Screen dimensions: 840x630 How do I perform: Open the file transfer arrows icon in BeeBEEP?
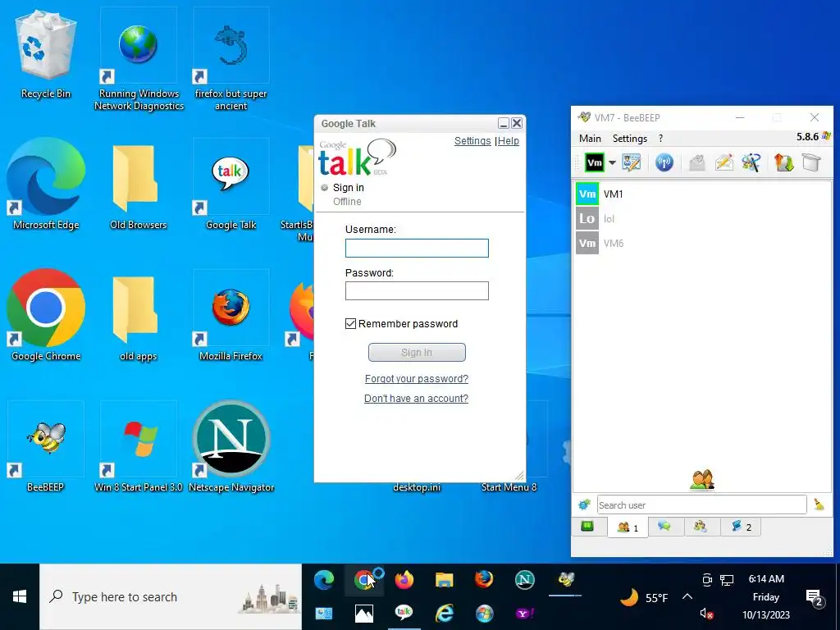coord(783,162)
